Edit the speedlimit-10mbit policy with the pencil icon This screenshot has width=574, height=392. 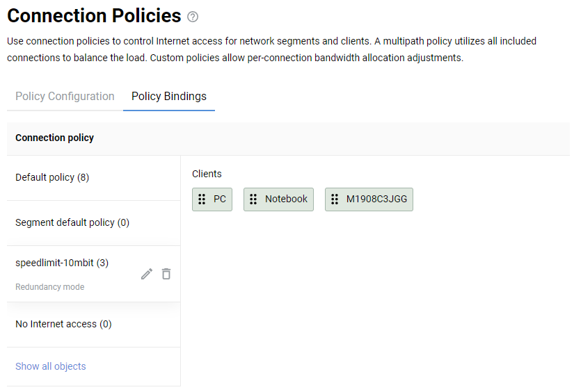[146, 274]
